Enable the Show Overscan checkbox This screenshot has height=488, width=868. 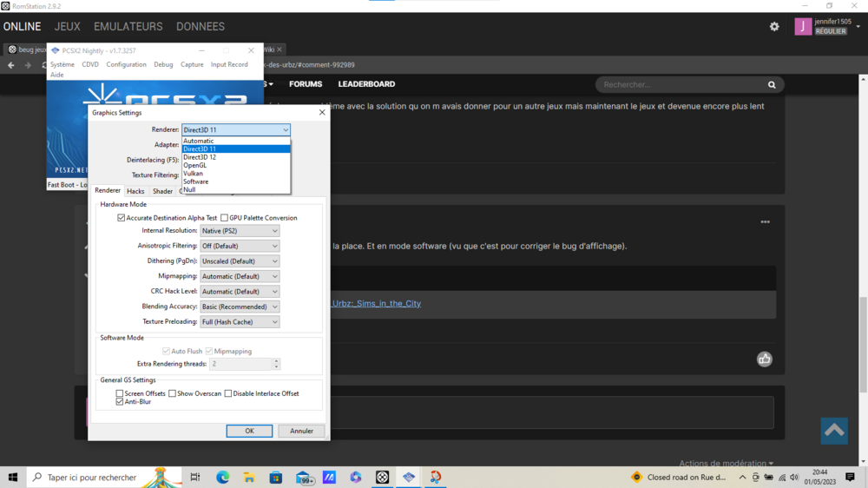point(173,393)
